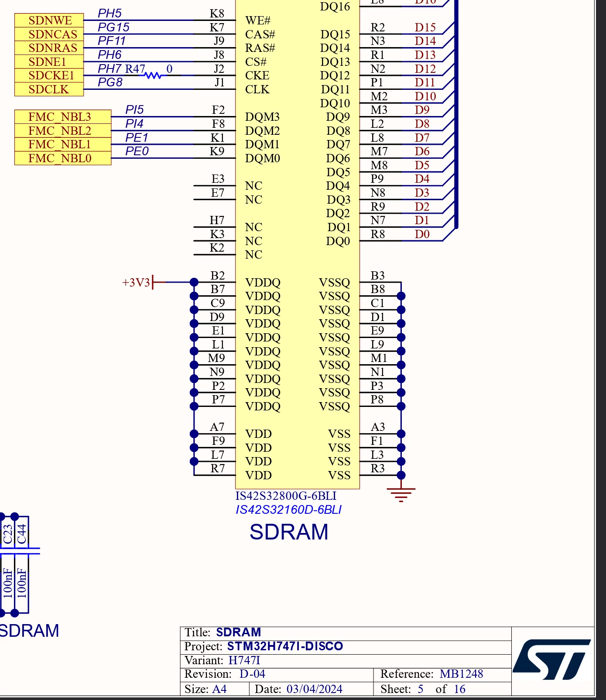Click the STM32H747I-DISCO project name
Viewport: 606px width, 700px height.
[285, 646]
